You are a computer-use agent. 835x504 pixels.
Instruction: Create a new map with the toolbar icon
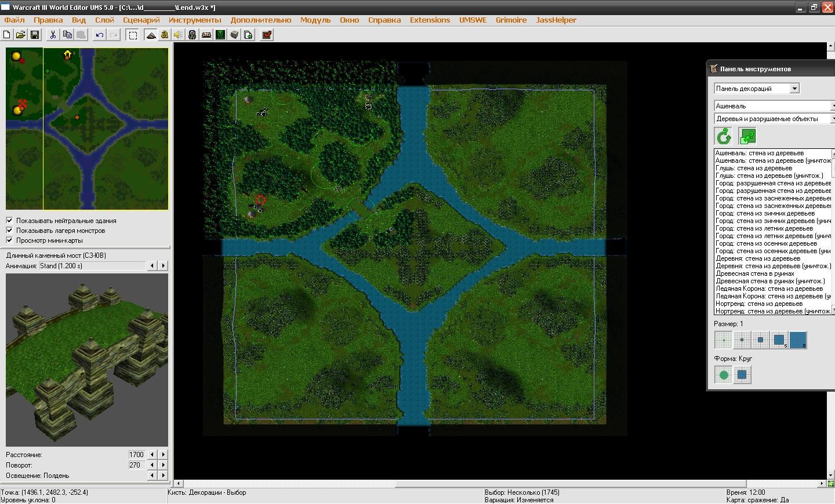click(x=7, y=35)
